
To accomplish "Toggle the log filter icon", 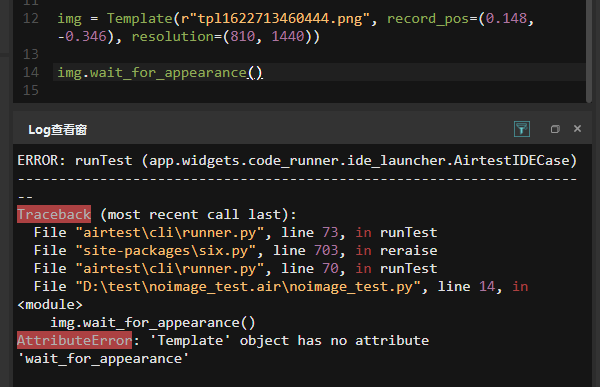I will tap(522, 129).
